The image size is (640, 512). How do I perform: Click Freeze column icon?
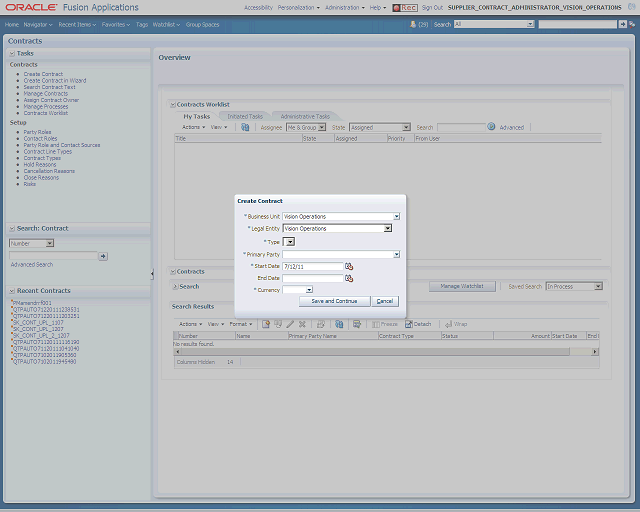click(x=376, y=324)
